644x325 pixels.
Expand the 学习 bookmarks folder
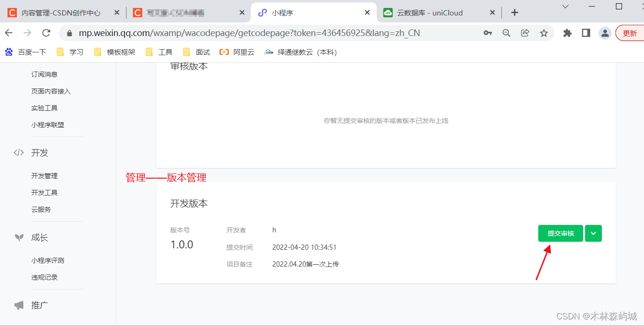click(69, 52)
